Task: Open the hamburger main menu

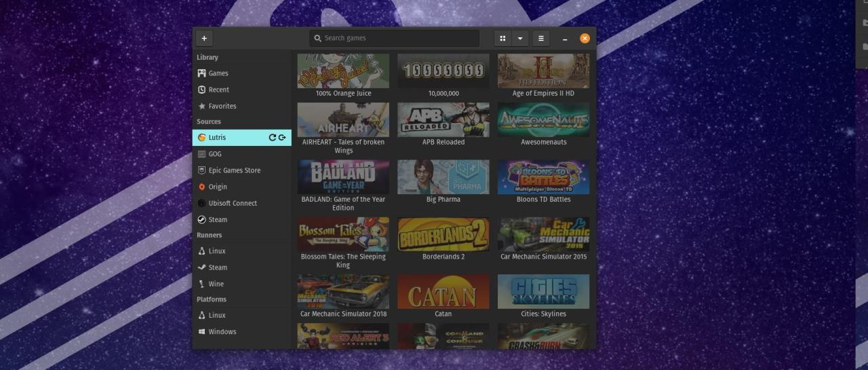Action: coord(540,38)
